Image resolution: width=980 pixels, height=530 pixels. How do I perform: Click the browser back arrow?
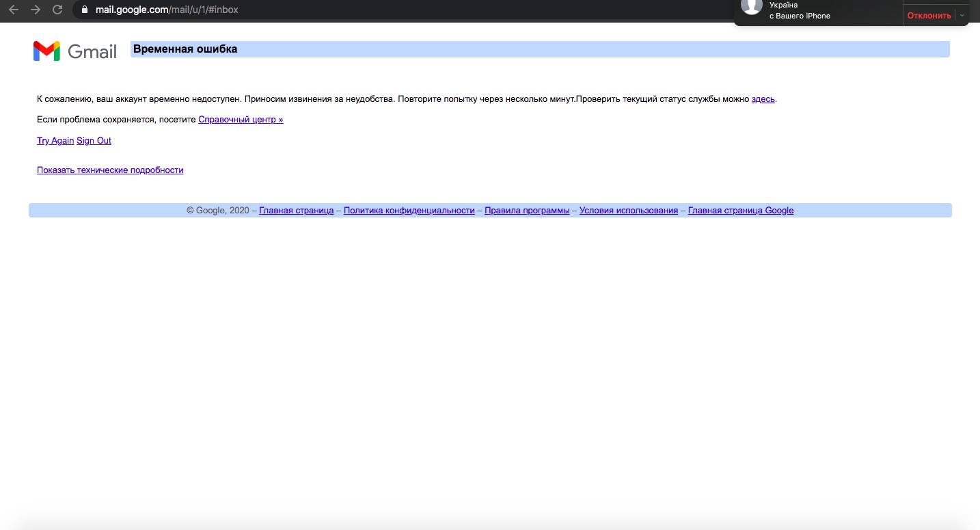click(x=14, y=10)
